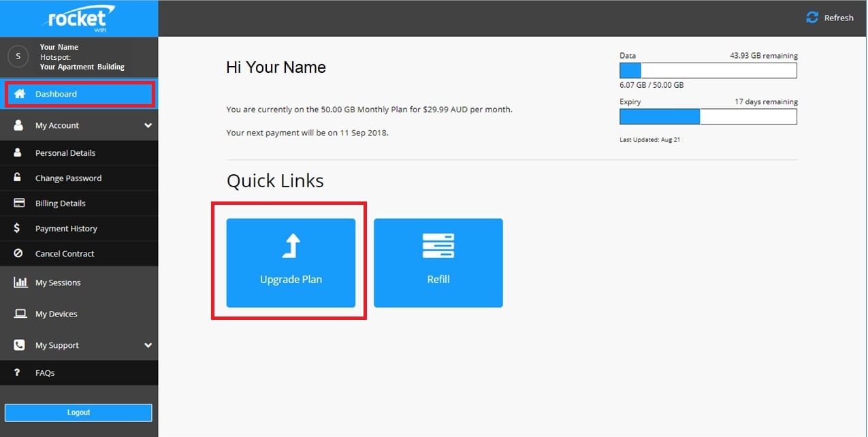This screenshot has width=868, height=437.
Task: Click the refresh arrows icon in top bar
Action: pos(812,18)
